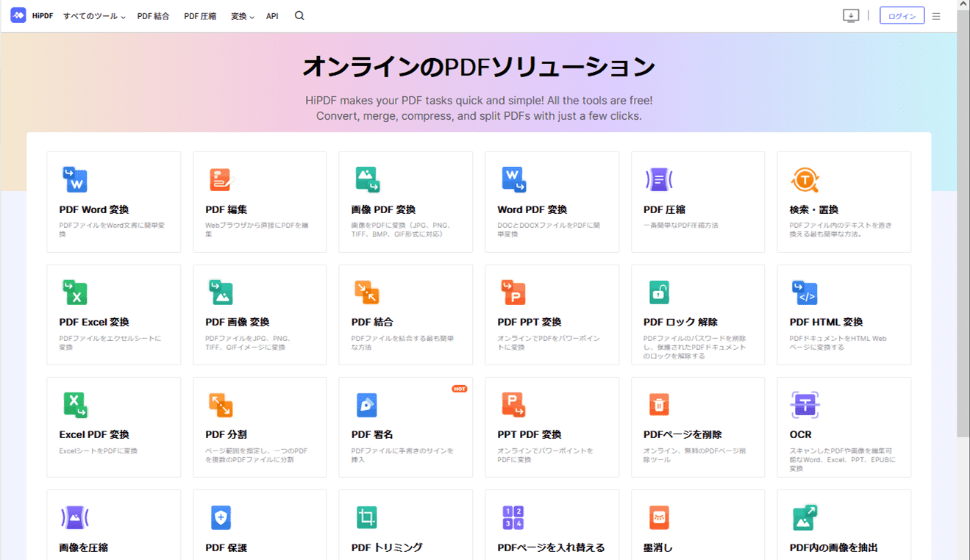970x560 pixels.
Task: Click the PDF Word 変換 title link
Action: (94, 209)
